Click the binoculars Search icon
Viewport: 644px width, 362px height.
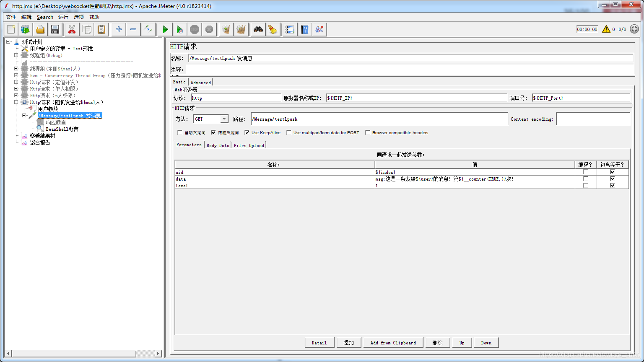pyautogui.click(x=258, y=29)
